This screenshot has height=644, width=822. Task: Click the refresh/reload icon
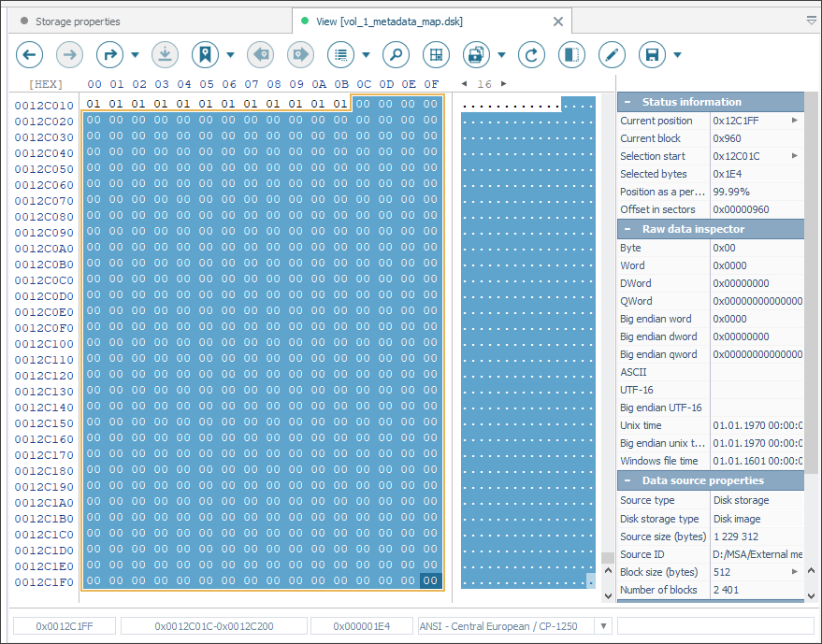pyautogui.click(x=531, y=54)
